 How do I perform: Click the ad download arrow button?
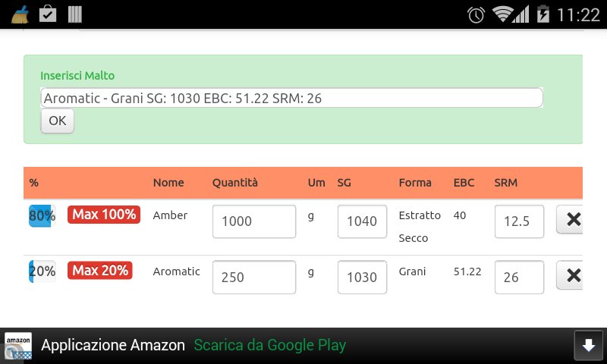[x=589, y=345]
